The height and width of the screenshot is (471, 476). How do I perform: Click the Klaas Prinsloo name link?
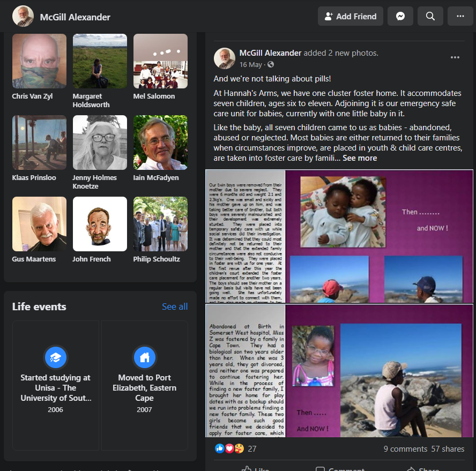(x=34, y=177)
